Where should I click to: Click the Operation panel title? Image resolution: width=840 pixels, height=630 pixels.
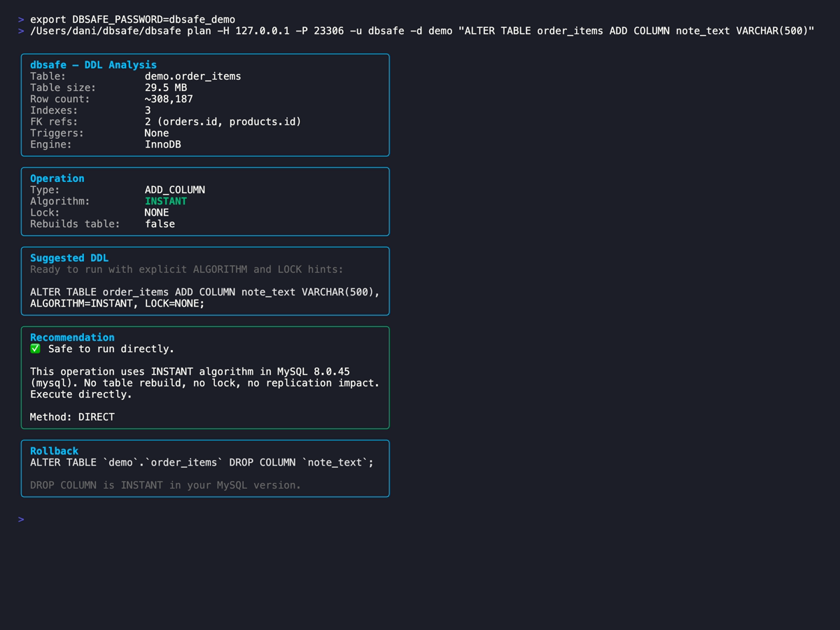[x=57, y=178]
